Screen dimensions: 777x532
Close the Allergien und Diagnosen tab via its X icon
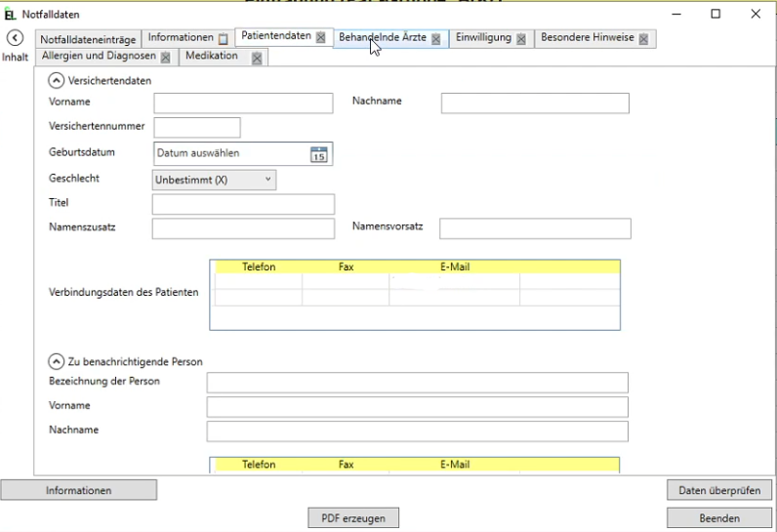click(166, 58)
